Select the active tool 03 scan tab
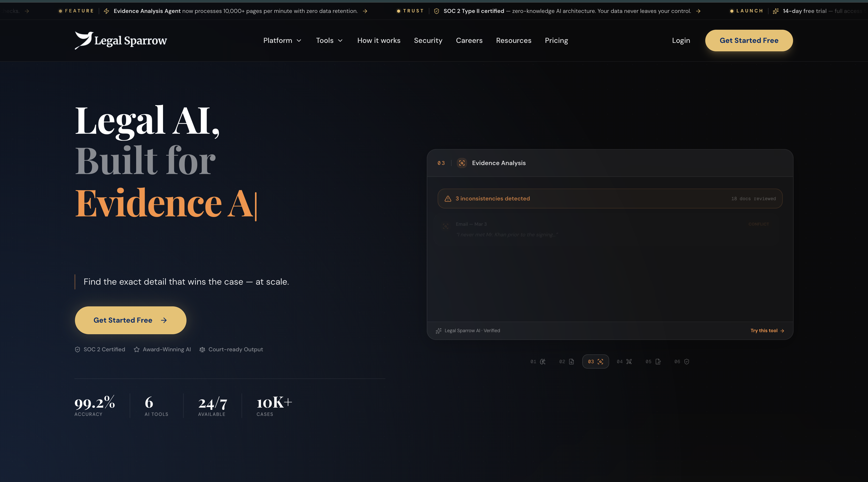The width and height of the screenshot is (868, 482). (595, 362)
